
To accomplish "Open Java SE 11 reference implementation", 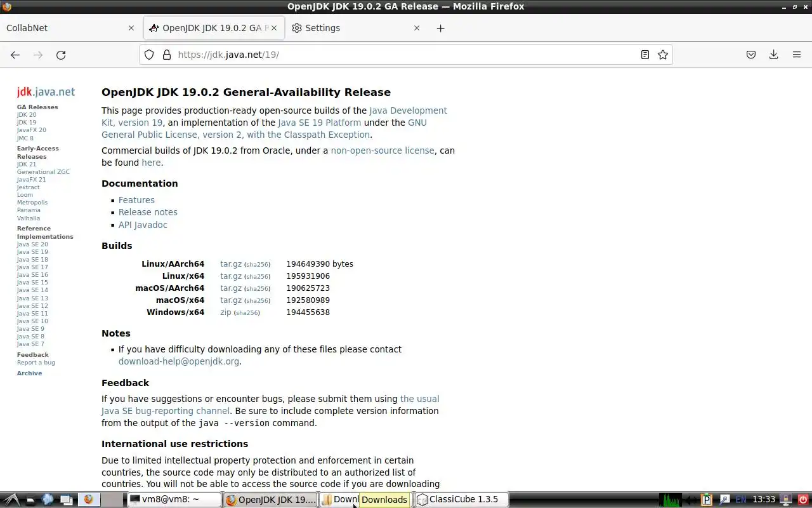I will click(32, 314).
